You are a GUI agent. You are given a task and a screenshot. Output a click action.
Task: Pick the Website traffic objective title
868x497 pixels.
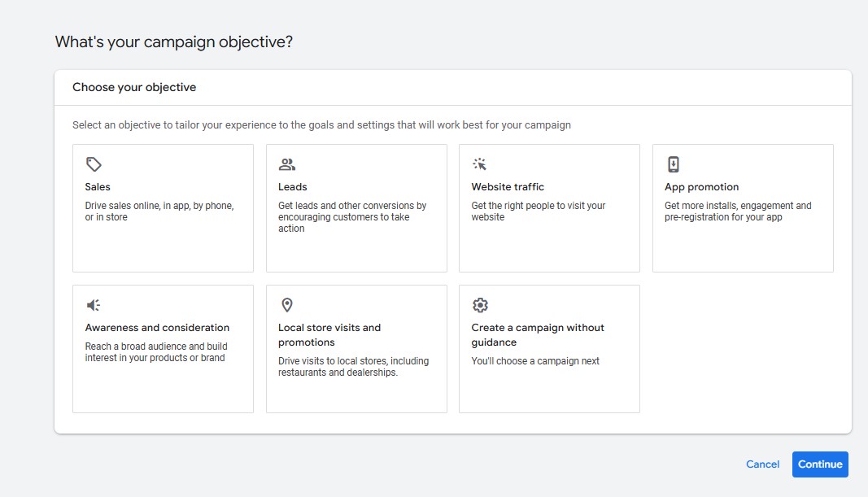[x=508, y=187]
